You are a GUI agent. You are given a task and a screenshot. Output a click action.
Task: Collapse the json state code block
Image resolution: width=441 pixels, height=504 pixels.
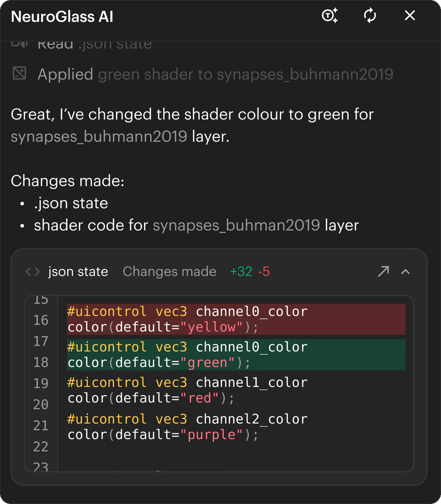pyautogui.click(x=406, y=272)
